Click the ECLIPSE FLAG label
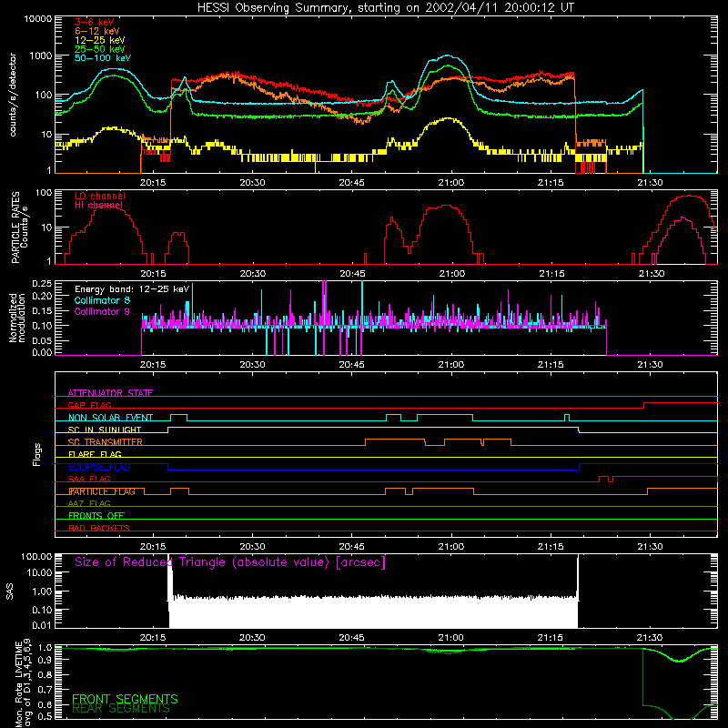This screenshot has height=728, width=728. click(99, 467)
